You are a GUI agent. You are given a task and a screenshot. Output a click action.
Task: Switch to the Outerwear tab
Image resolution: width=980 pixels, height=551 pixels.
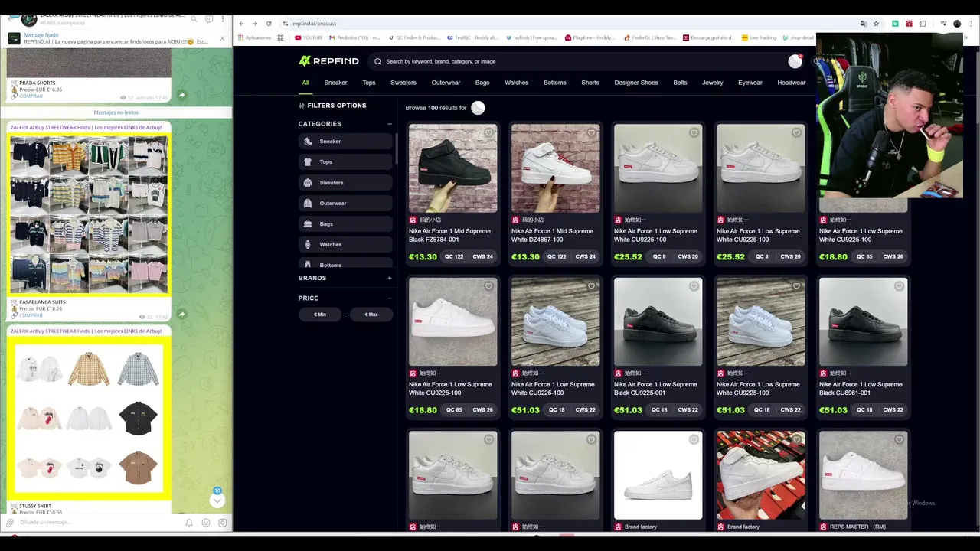click(446, 83)
